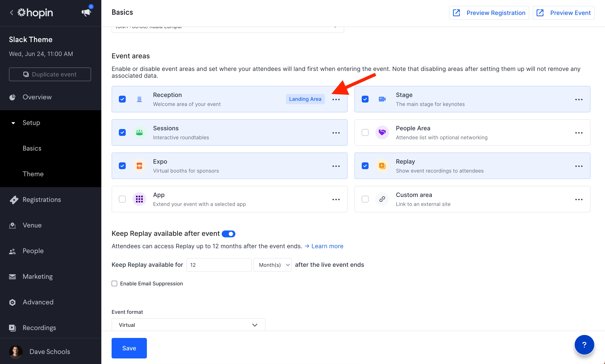Check Enable Email Suppression
The image size is (605, 364).
[x=114, y=283]
